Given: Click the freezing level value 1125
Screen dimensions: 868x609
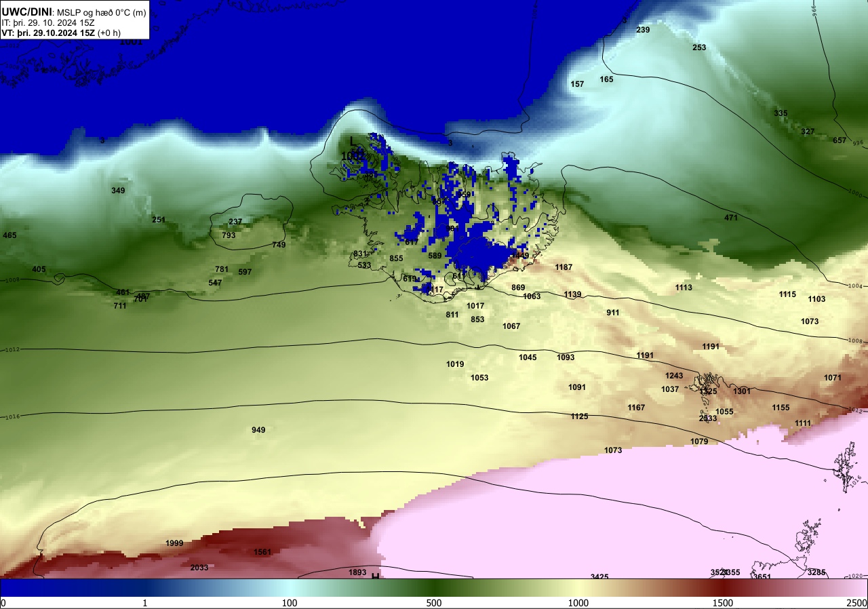Looking at the screenshot, I should tap(579, 416).
